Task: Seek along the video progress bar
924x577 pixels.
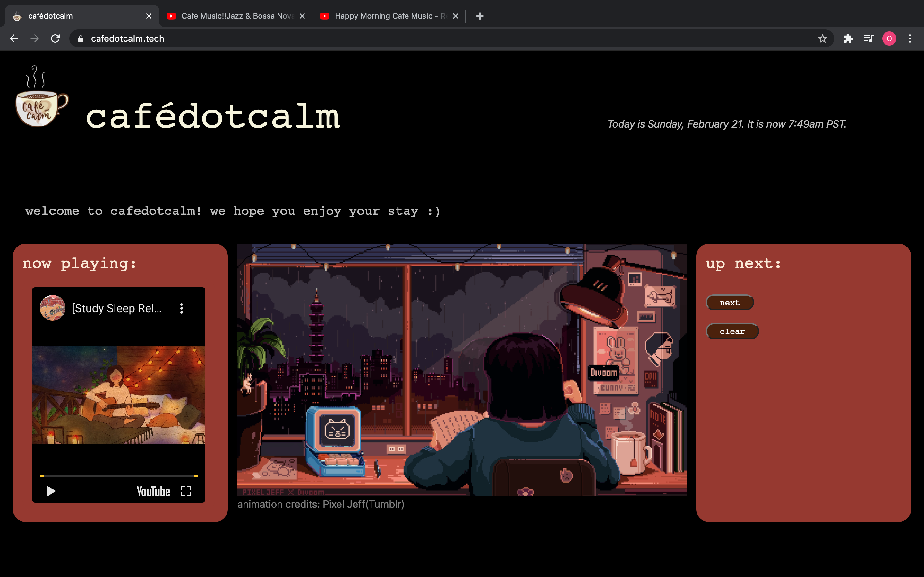Action: point(118,476)
